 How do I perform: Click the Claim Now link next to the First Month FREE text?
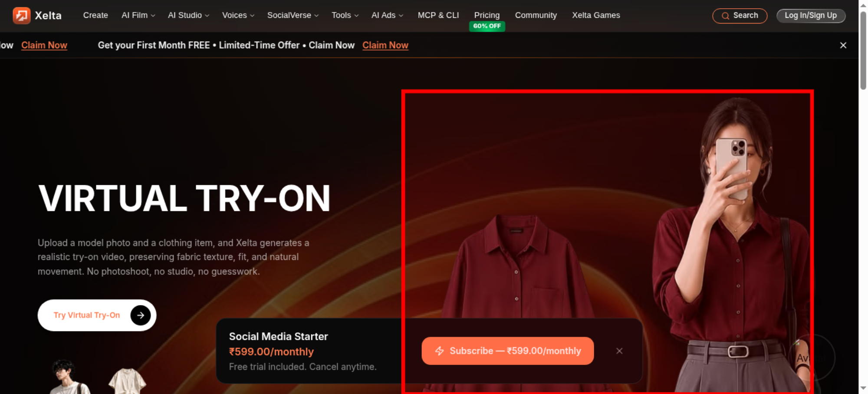(x=385, y=45)
